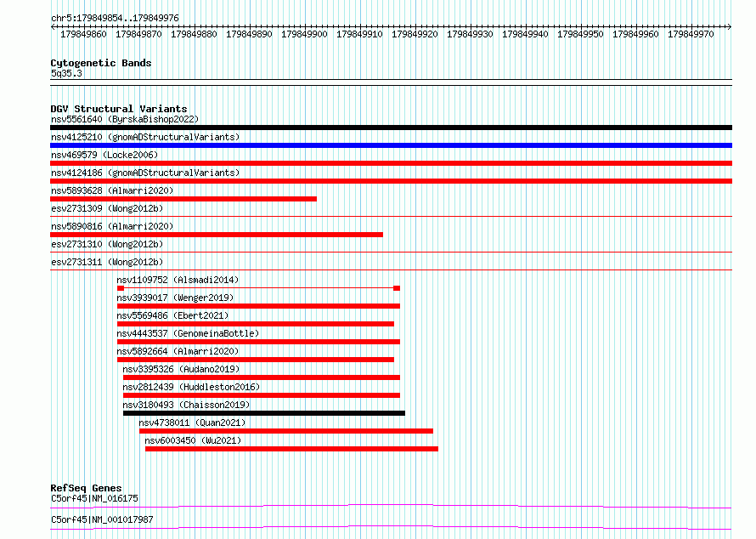Click ruler position 179849880
This screenshot has height=539, width=756.
194,34
